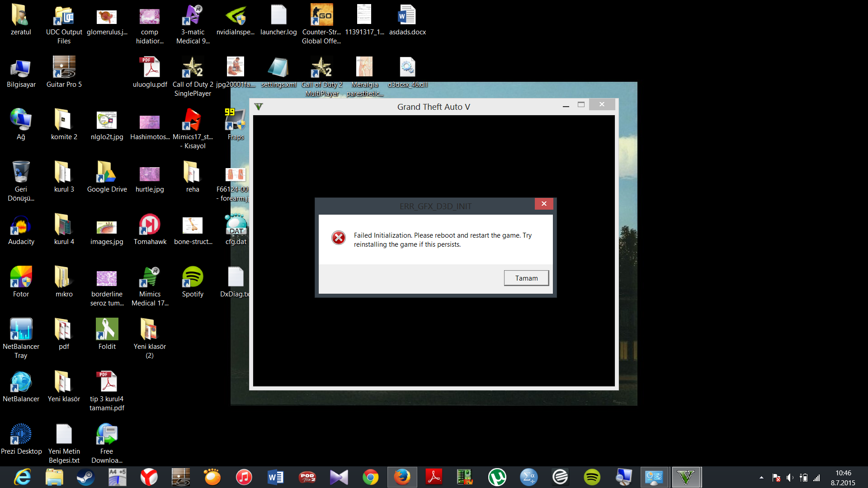868x488 pixels.
Task: Open the mıkro folder on desktop
Action: [x=64, y=282]
